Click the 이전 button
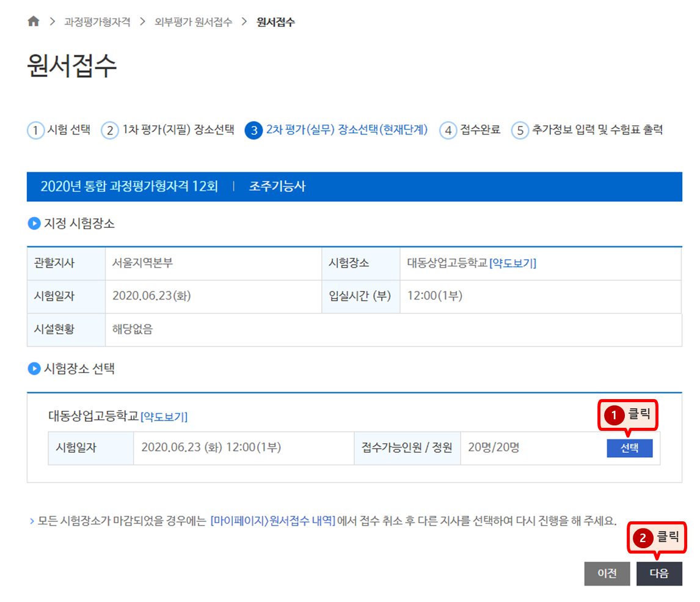The width and height of the screenshot is (700, 602). (607, 573)
